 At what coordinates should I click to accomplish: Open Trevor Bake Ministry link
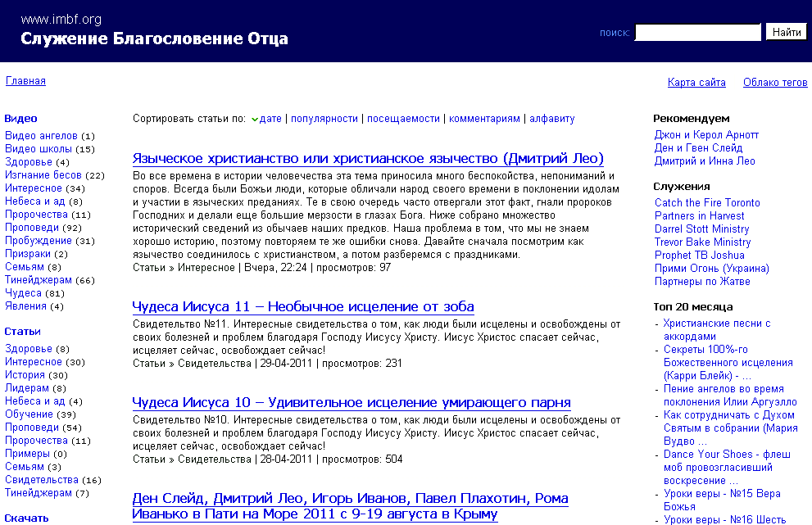point(702,242)
